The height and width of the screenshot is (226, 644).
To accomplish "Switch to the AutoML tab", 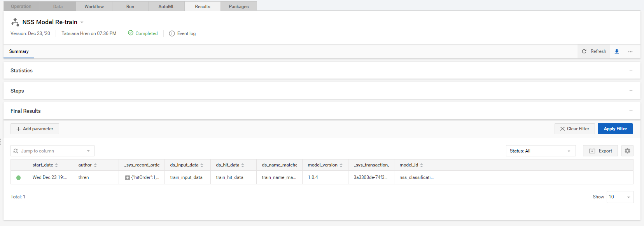I will (x=166, y=6).
